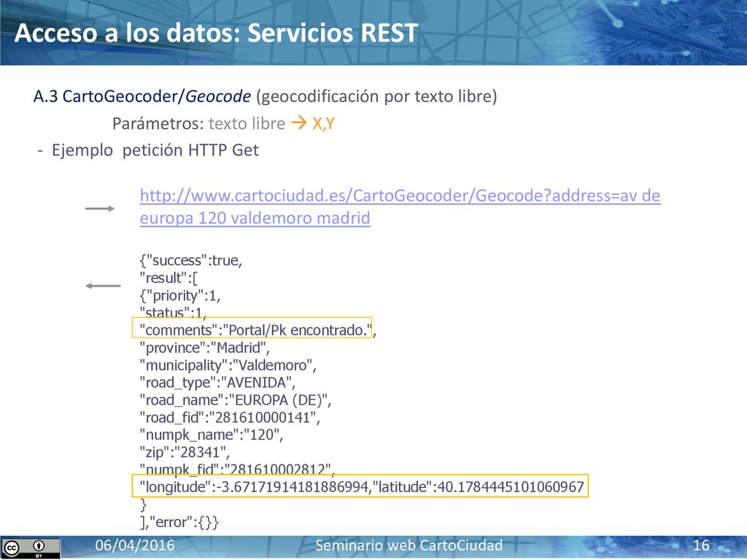Viewport: 747px width, 560px height.
Task: Click the '"road_type":"AVENIDA"' line
Action: pos(217,382)
